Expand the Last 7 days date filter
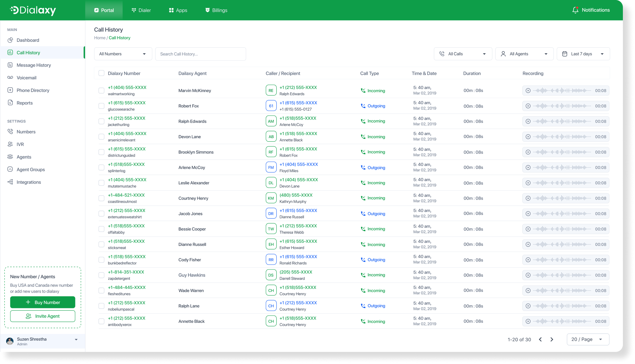The image size is (635, 364). coord(583,54)
